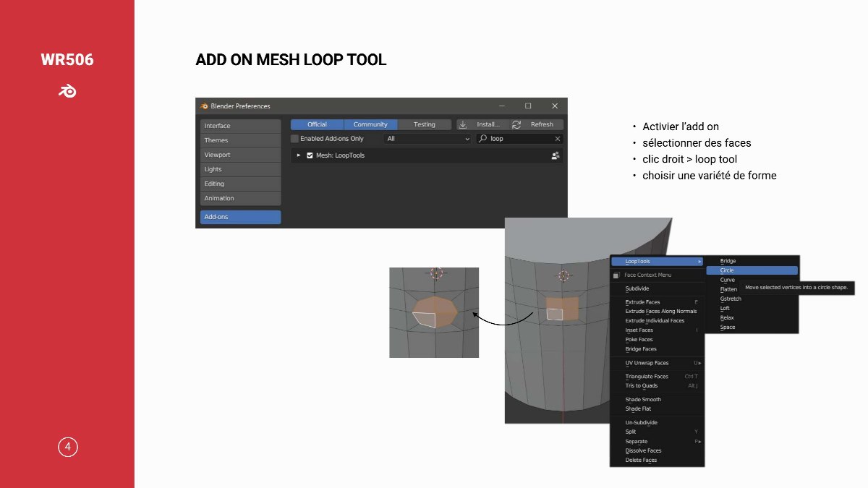
Task: Choose Flatten in the LoopTools submenu
Action: [x=728, y=289]
